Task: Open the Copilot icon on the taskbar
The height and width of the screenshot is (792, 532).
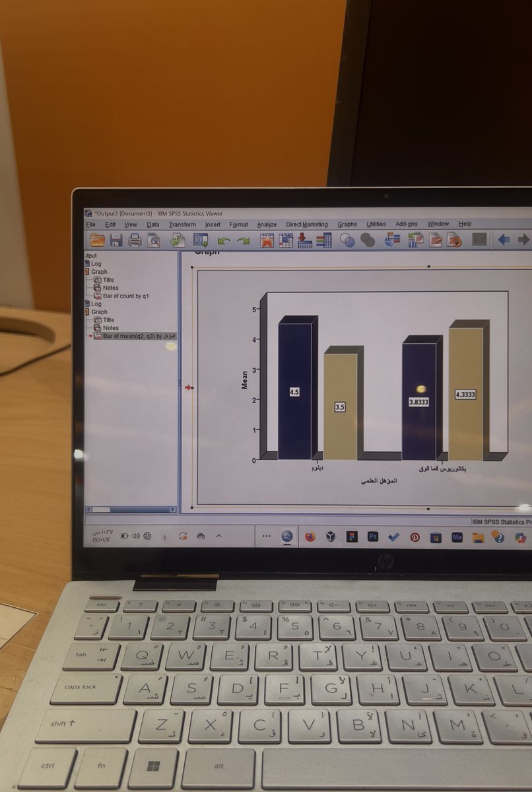Action: click(520, 538)
